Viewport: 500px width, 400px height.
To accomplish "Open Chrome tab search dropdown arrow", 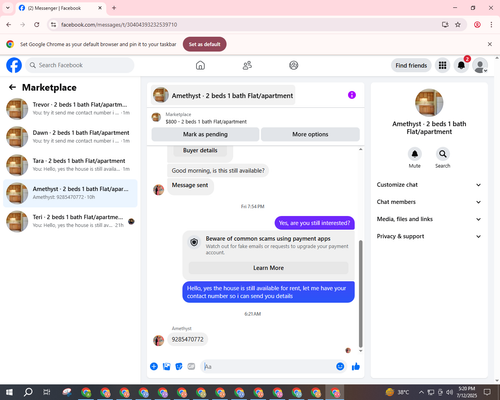I will 8,8.
